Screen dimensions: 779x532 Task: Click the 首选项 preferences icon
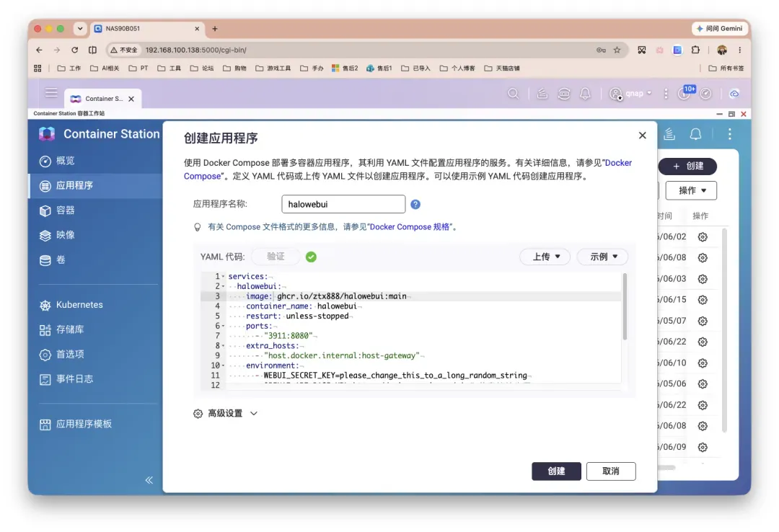click(x=45, y=355)
